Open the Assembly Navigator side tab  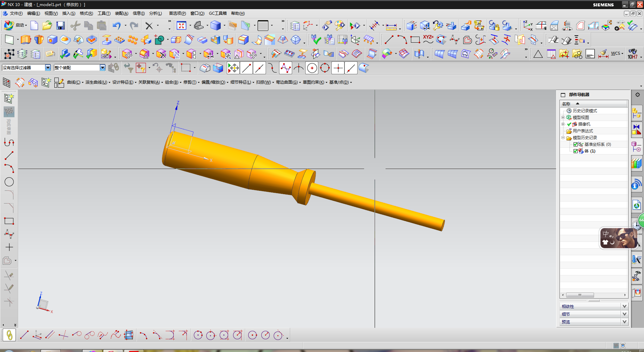tap(637, 113)
